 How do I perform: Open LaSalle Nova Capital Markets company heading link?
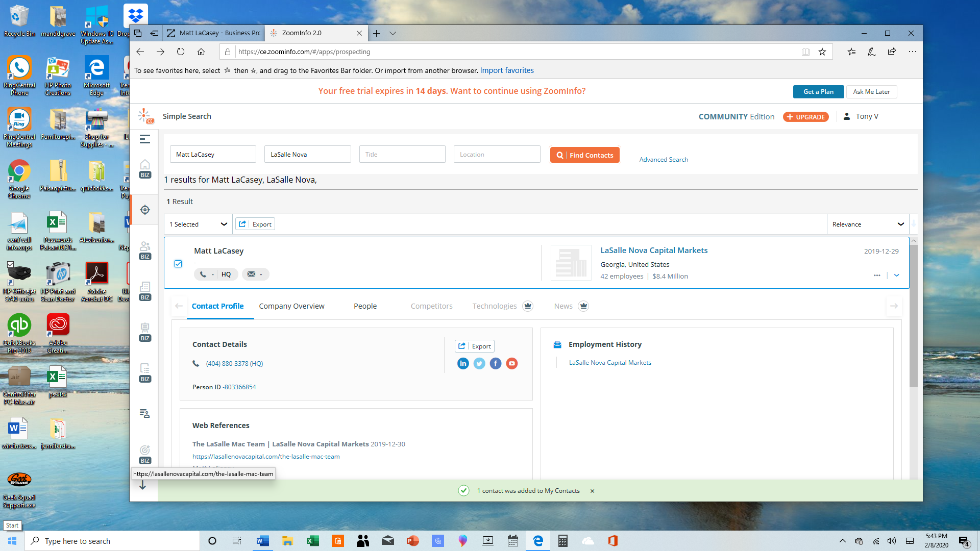[654, 251]
